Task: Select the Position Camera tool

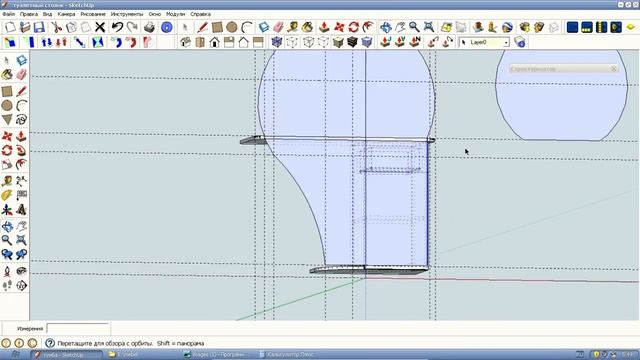Action: coord(7,271)
